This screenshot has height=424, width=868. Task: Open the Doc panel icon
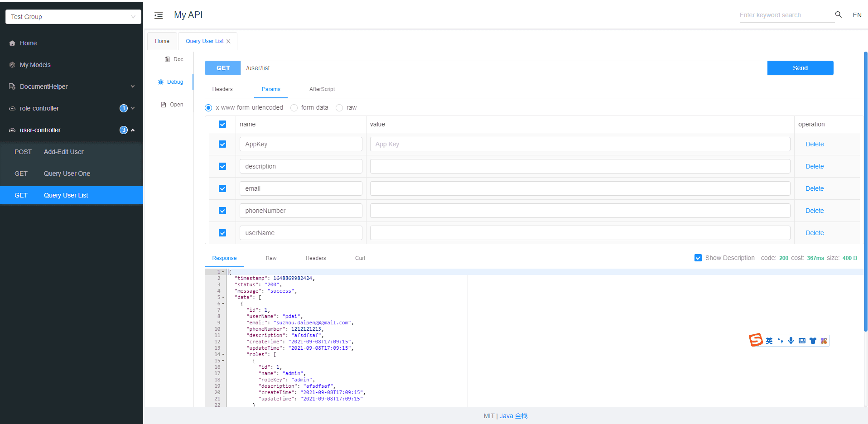coord(167,59)
